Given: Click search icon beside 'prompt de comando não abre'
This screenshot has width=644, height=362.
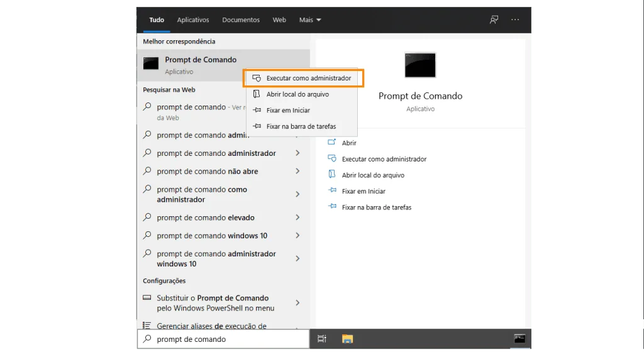Looking at the screenshot, I should click(x=147, y=170).
